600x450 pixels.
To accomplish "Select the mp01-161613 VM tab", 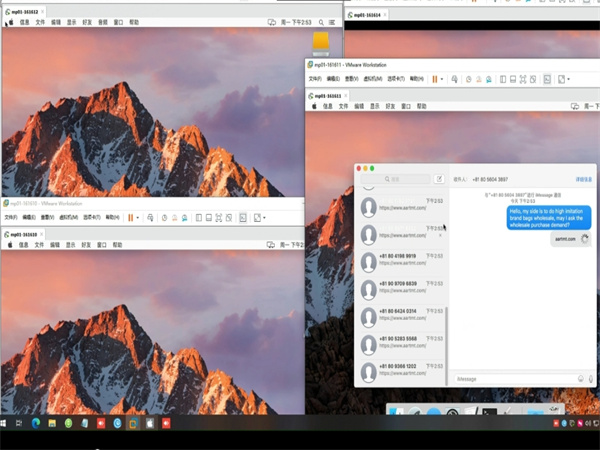I will (334, 95).
